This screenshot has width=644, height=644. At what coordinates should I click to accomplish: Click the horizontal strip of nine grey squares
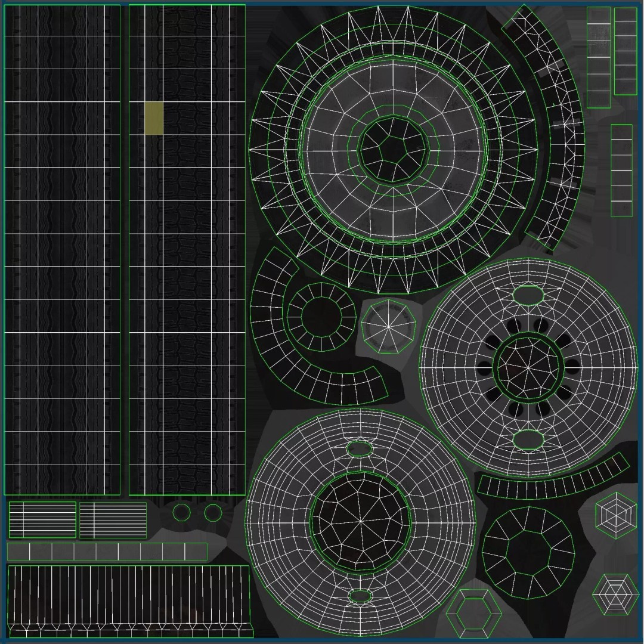click(107, 552)
